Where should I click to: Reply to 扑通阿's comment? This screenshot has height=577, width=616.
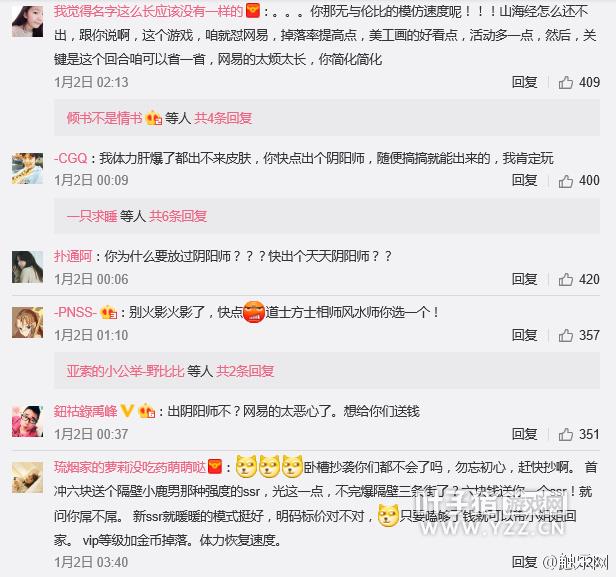click(524, 279)
